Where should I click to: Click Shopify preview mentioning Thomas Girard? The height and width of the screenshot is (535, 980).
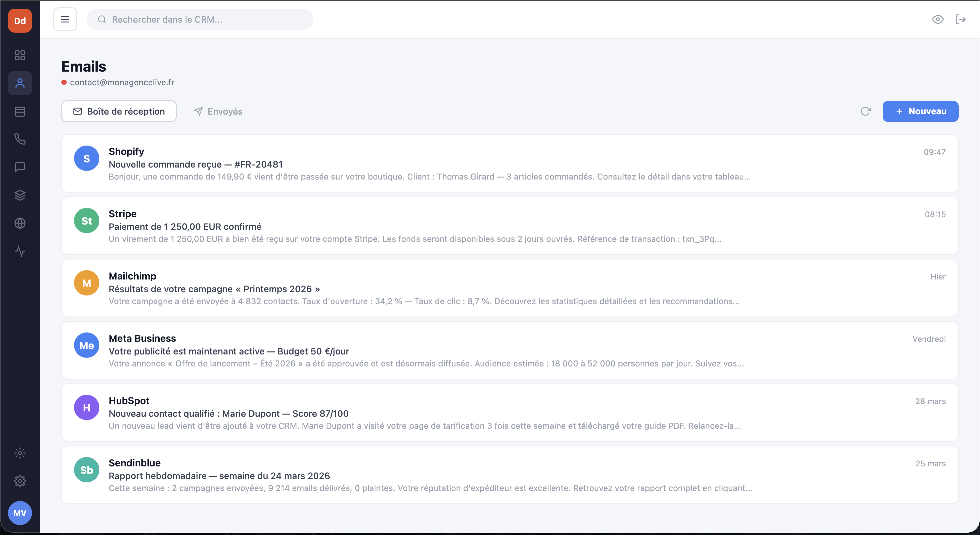[430, 177]
